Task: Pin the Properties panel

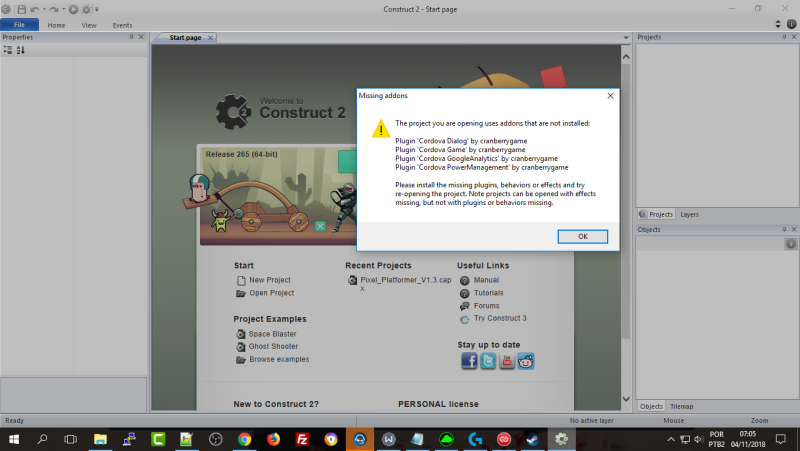Action: click(x=131, y=37)
